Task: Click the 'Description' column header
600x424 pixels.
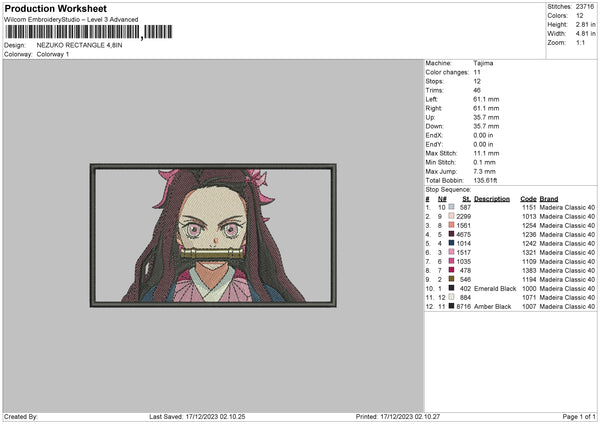Action: click(x=492, y=199)
